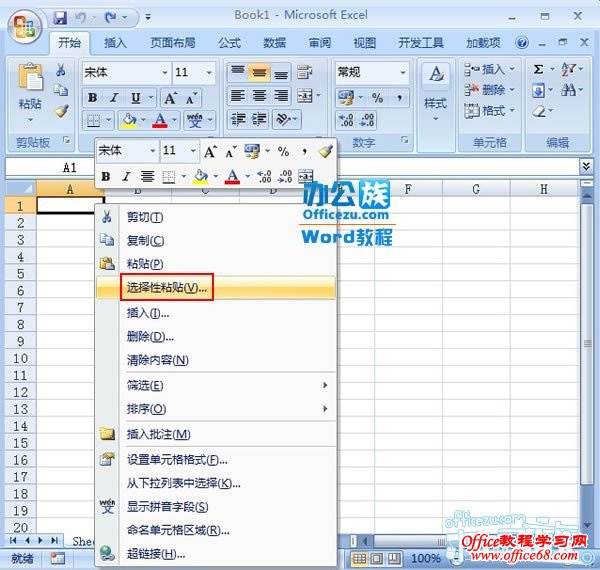Screen dimensions: 600x570
Task: Click ribbon Decrease Indent icon
Action: point(238,119)
